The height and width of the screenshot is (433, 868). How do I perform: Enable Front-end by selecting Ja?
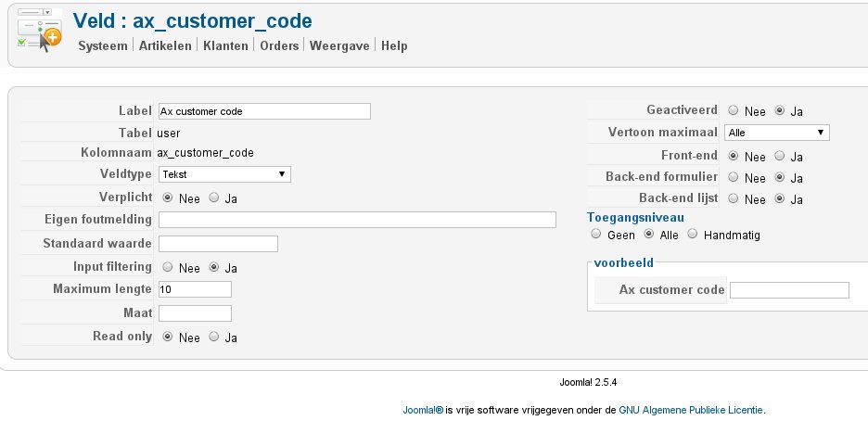(x=780, y=156)
